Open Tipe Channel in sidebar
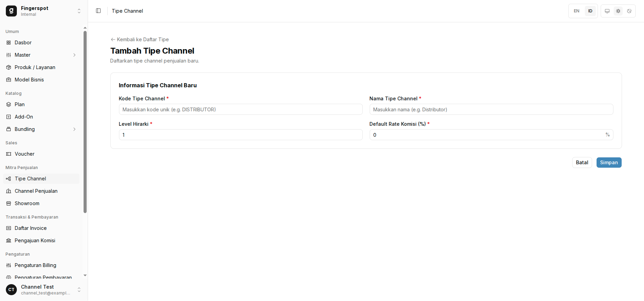 point(41,179)
